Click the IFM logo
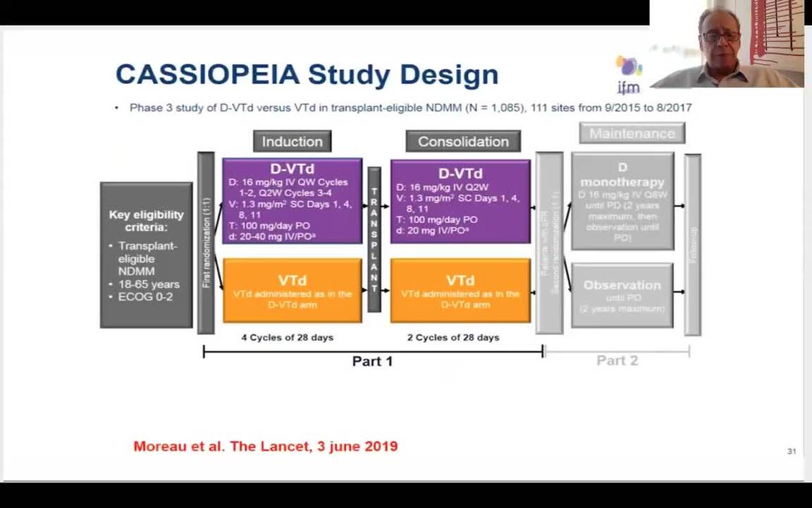 pyautogui.click(x=628, y=75)
